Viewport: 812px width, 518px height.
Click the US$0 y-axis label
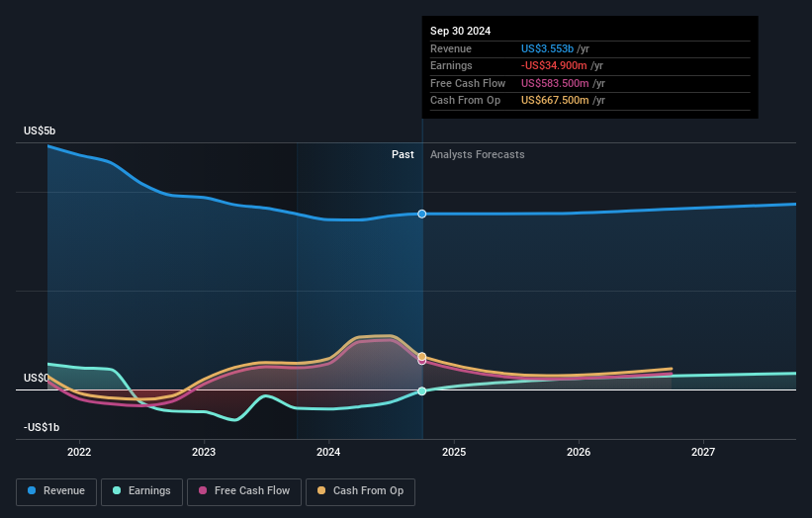click(x=36, y=379)
